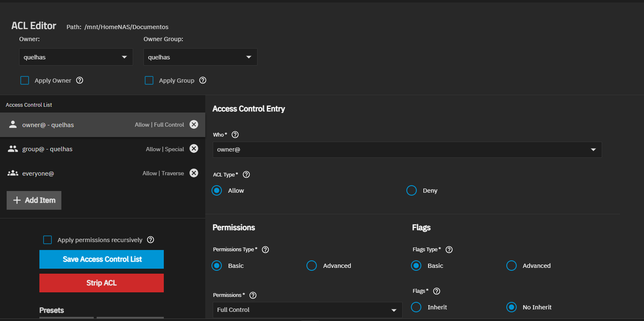Image resolution: width=644 pixels, height=321 pixels.
Task: Open the Who dropdown showing owner@
Action: point(407,149)
